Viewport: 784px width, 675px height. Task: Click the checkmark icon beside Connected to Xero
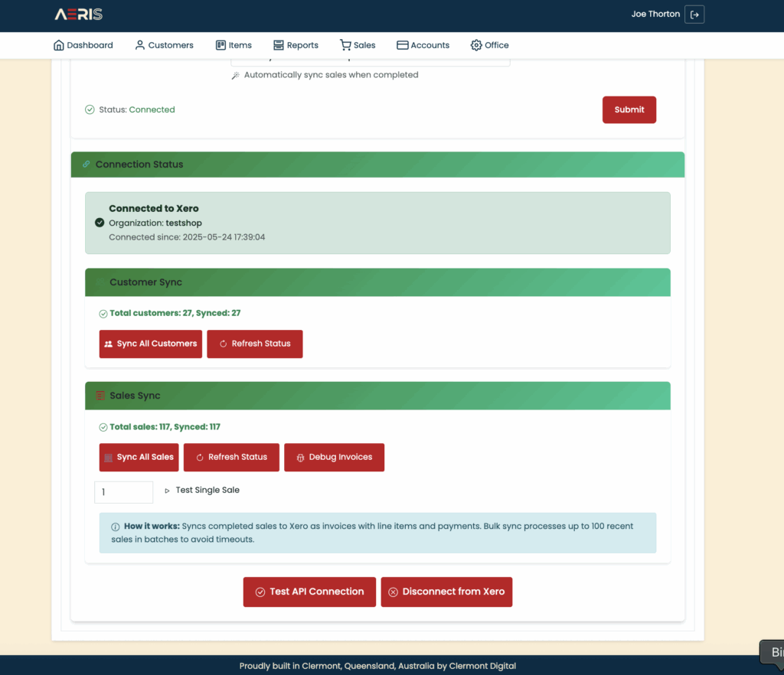[100, 223]
